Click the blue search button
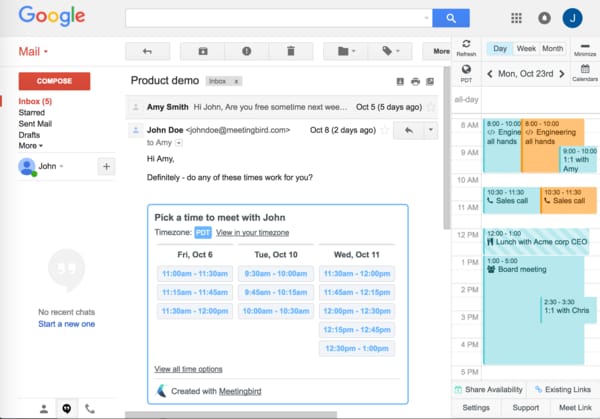Viewport: 600px width, 419px height. 451,18
